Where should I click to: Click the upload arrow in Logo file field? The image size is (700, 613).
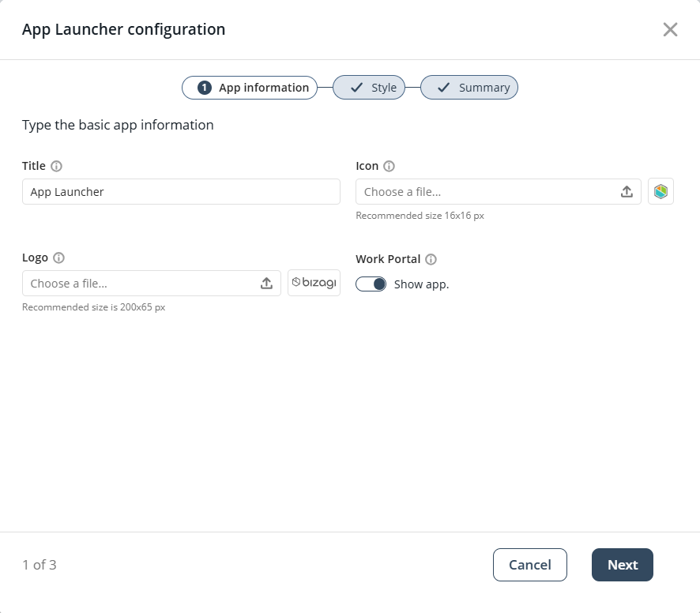click(x=266, y=284)
